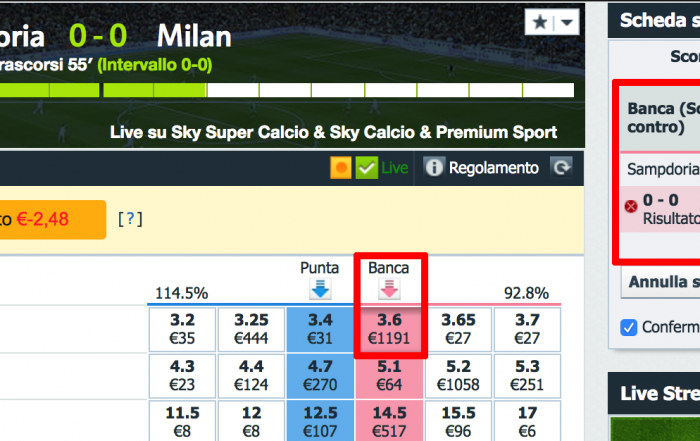
Task: Click the star favorite icon
Action: pos(540,22)
